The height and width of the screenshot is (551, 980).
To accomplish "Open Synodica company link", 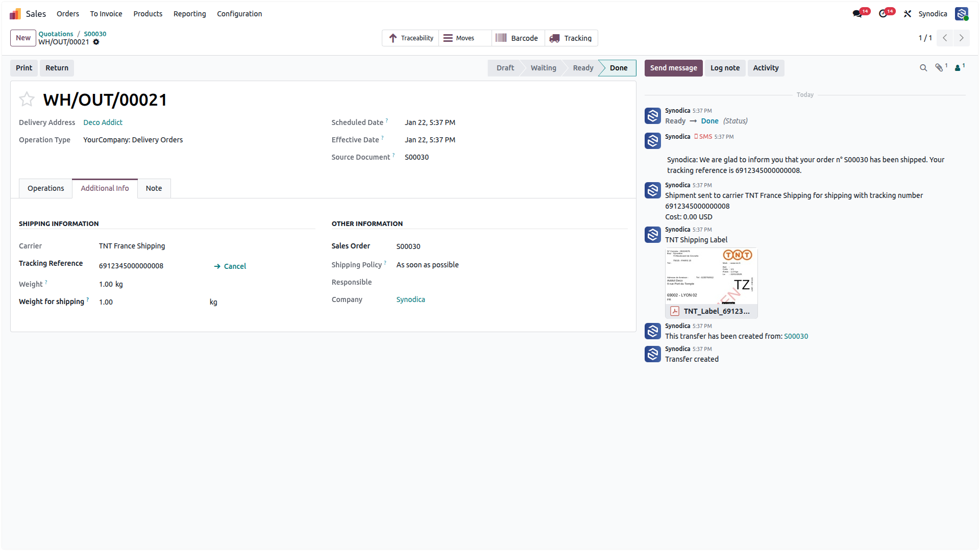I will (x=410, y=299).
